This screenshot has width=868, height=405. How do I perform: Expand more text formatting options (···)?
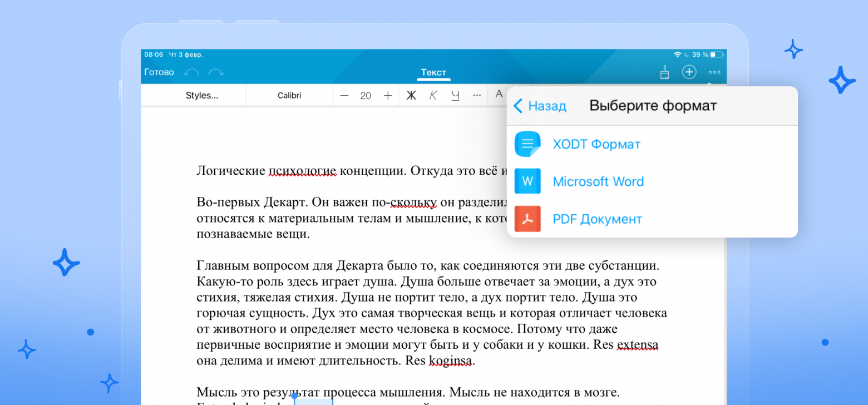tap(477, 95)
